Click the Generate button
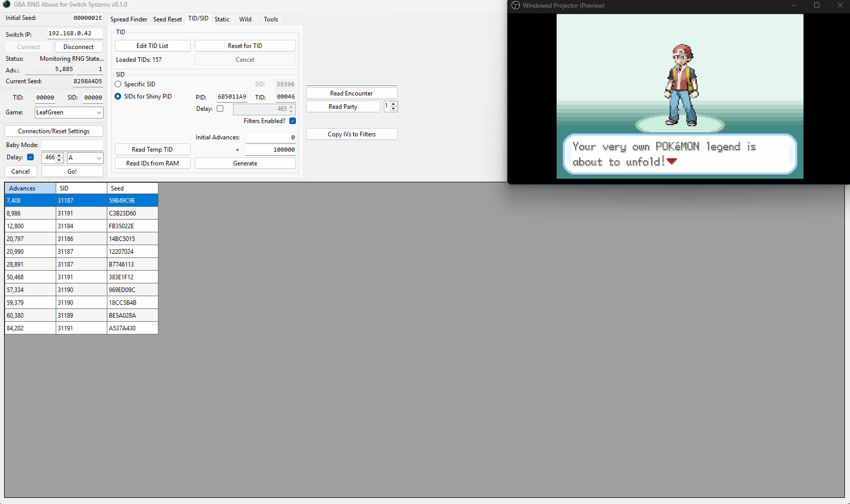This screenshot has width=850, height=504. coord(245,163)
